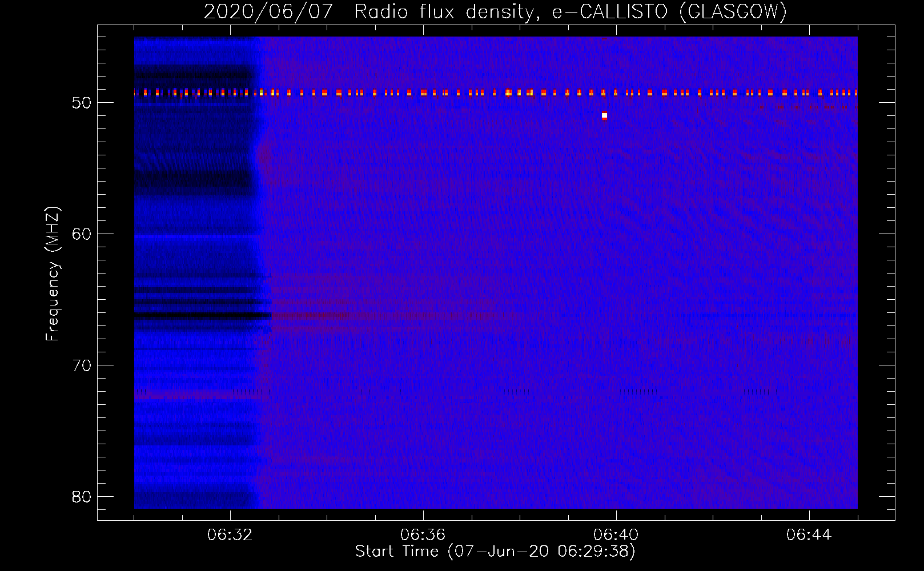Click the plot title mentioning e-CALLISTO (GLASGOW)
Viewport: 924px width, 571px height.
tap(495, 11)
